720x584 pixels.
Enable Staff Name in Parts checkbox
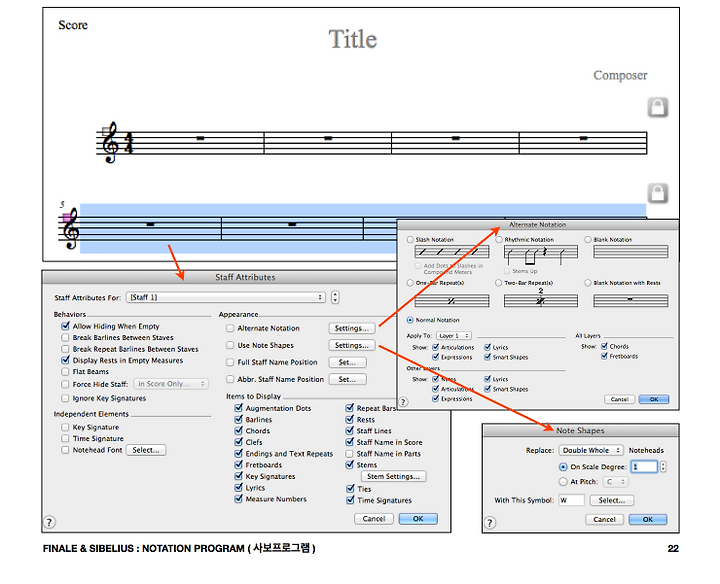[349, 454]
